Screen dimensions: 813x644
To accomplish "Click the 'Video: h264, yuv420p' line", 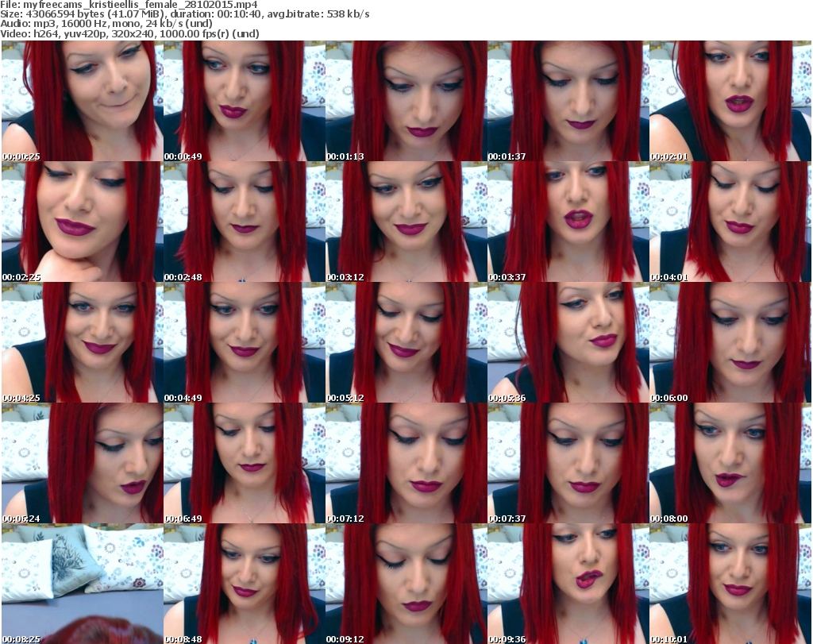I will [x=129, y=33].
